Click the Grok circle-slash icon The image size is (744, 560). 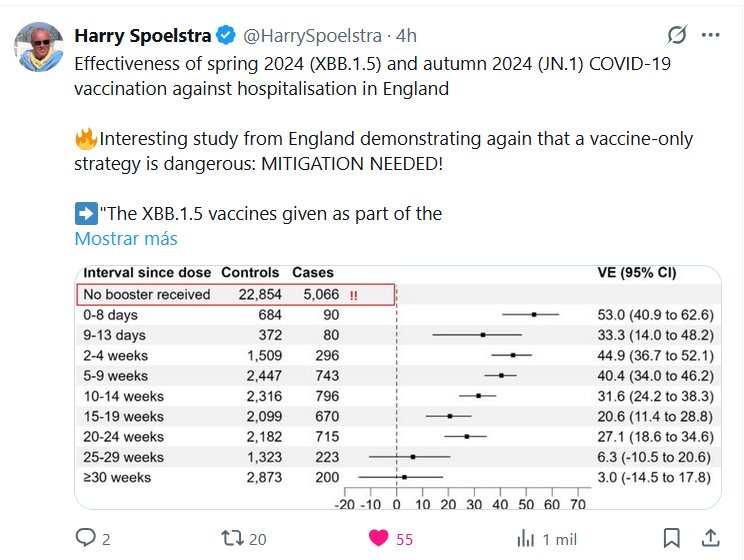point(677,36)
